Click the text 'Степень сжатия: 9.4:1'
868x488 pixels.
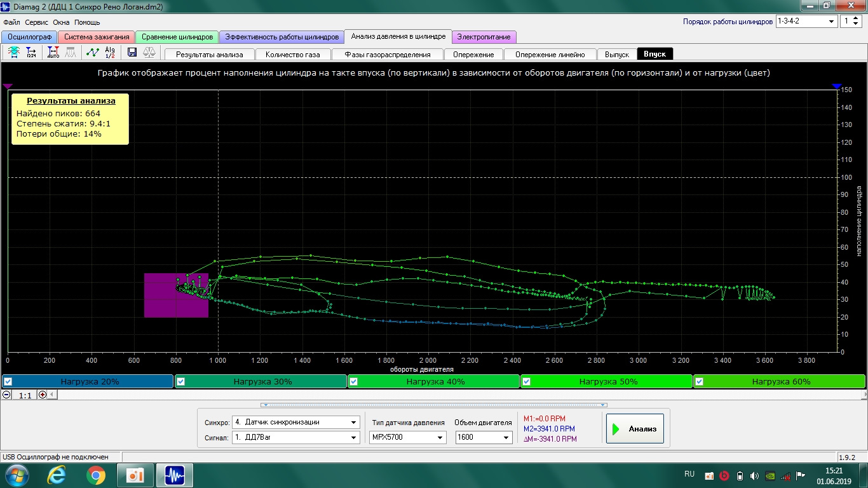(64, 124)
